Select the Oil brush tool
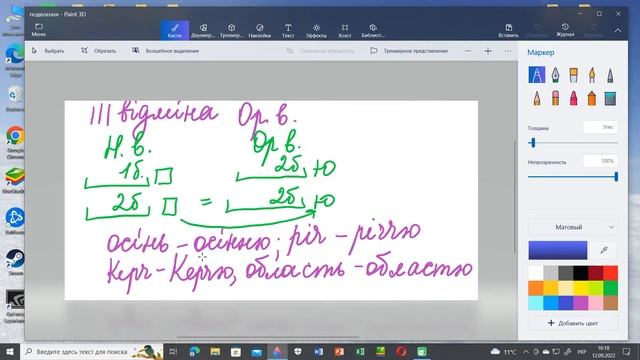Screen dimensions: 640x360 click(573, 75)
